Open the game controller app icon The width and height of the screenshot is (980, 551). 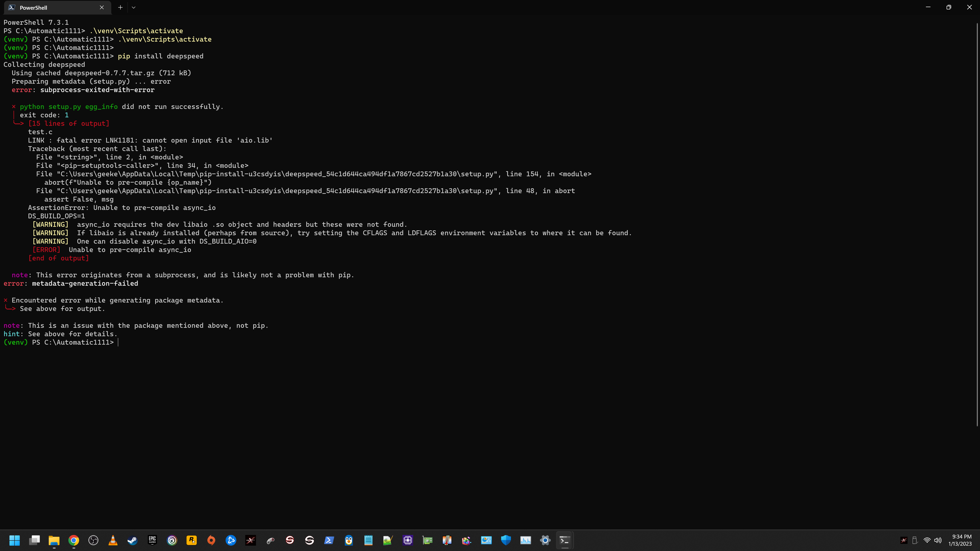pos(270,540)
